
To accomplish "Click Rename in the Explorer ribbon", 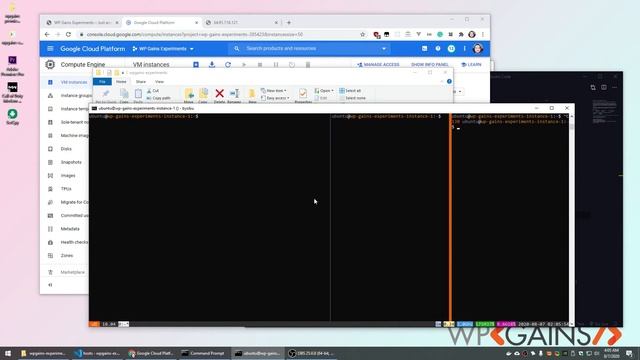I will pos(234,96).
